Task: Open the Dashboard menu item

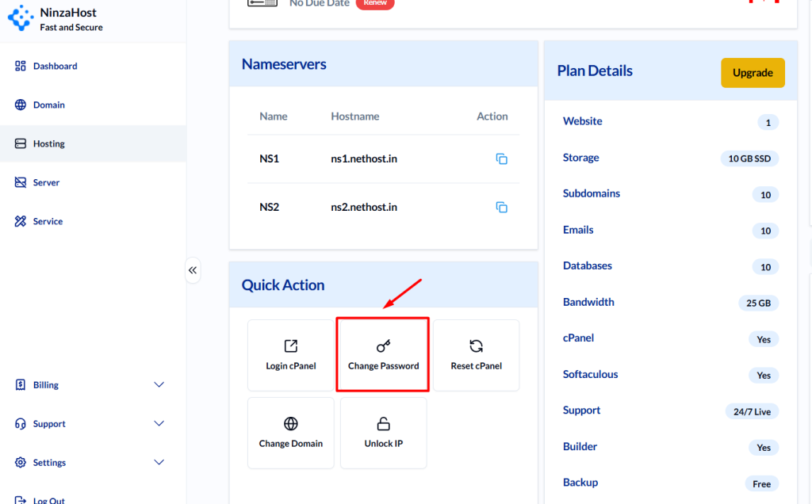Action: pos(94,66)
